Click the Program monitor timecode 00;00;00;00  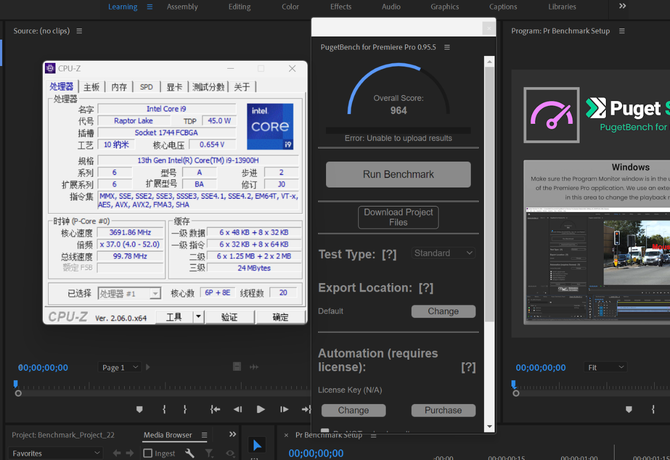tap(541, 368)
